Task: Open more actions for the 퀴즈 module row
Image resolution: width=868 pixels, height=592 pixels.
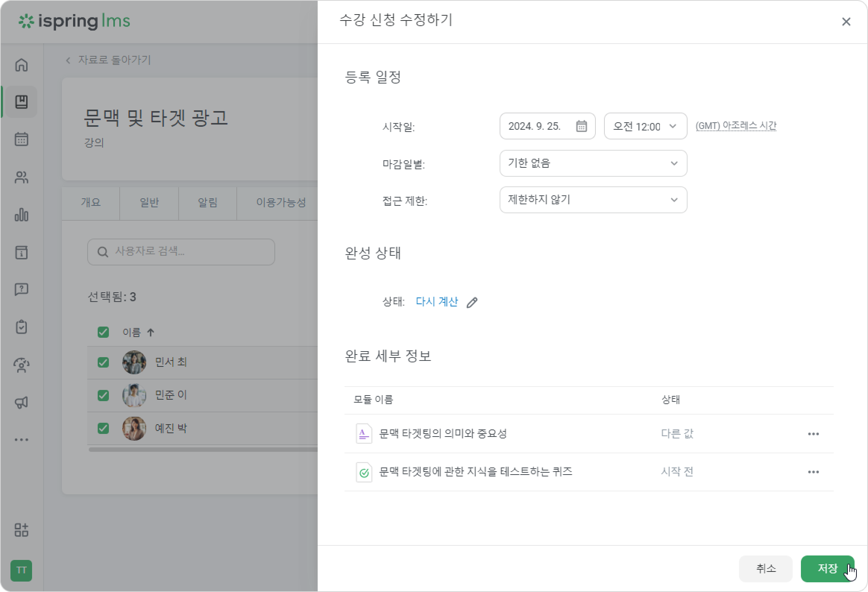Action: coord(813,472)
